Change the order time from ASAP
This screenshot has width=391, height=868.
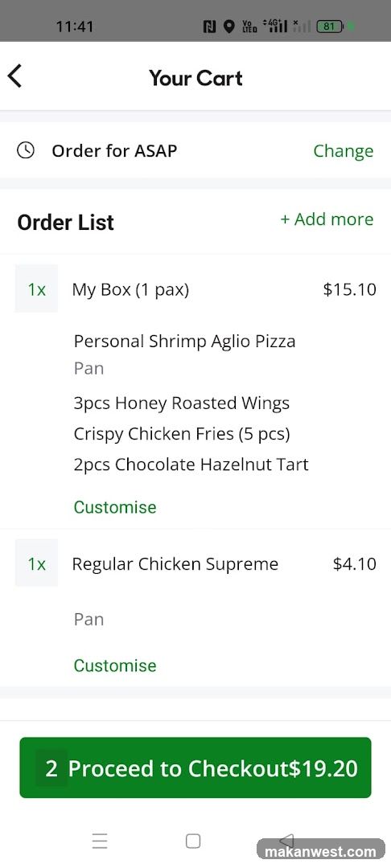tap(344, 150)
